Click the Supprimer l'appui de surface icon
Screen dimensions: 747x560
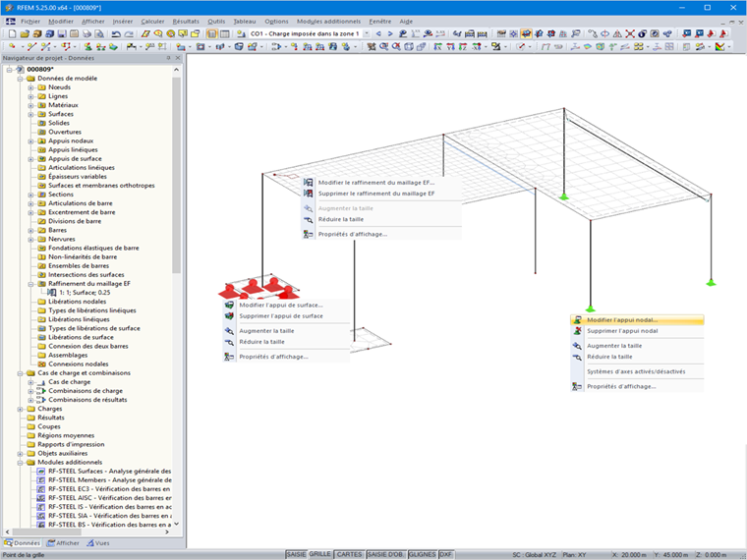[x=229, y=315]
